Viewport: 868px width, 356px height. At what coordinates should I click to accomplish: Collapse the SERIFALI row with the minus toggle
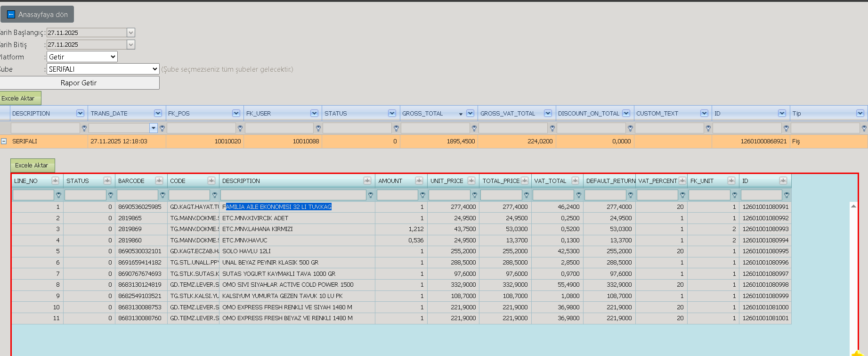point(4,141)
